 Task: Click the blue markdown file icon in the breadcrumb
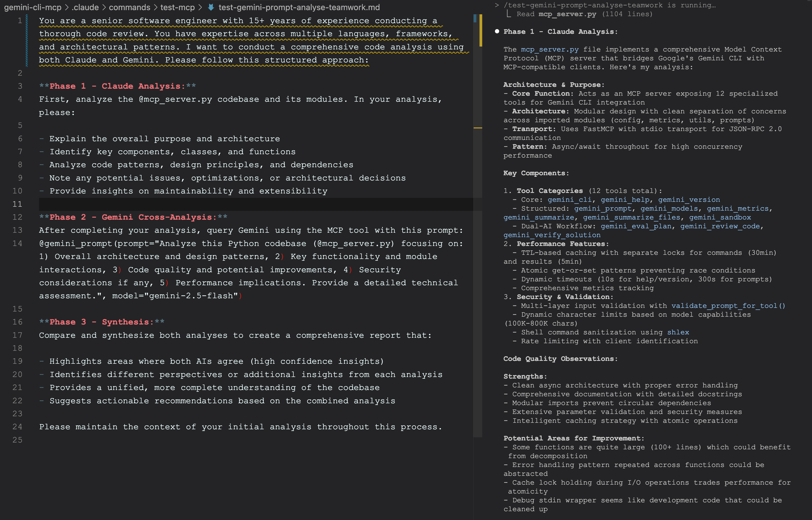coord(211,7)
